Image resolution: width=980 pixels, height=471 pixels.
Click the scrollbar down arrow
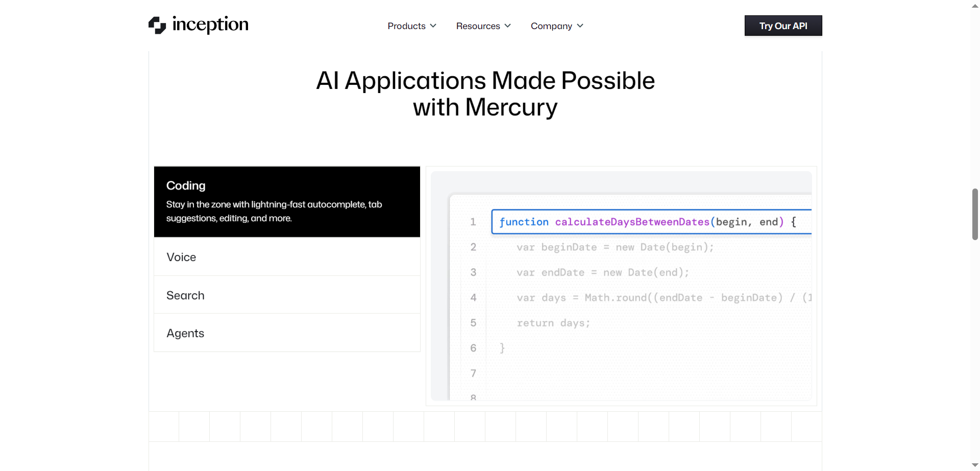tap(975, 465)
